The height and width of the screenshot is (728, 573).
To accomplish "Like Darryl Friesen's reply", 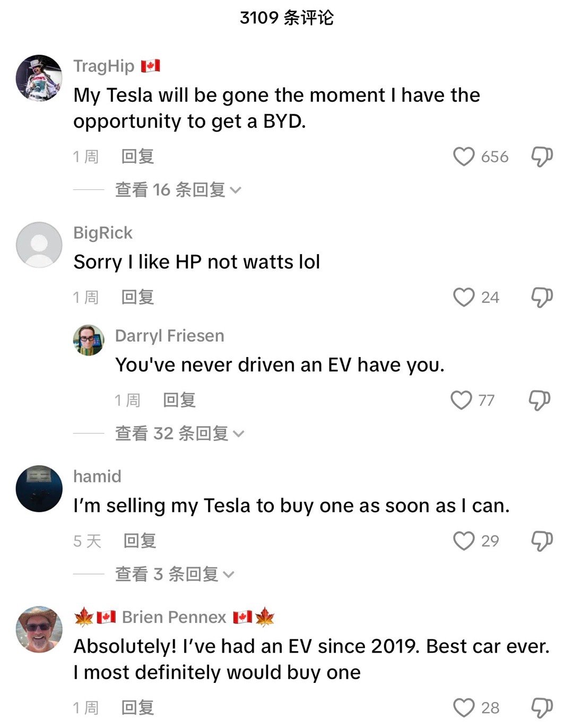I will [461, 400].
